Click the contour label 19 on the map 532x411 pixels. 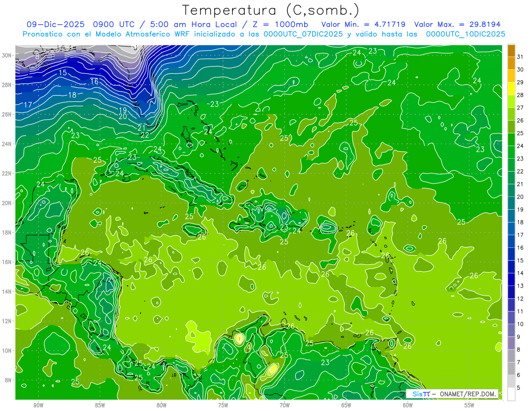123,110
